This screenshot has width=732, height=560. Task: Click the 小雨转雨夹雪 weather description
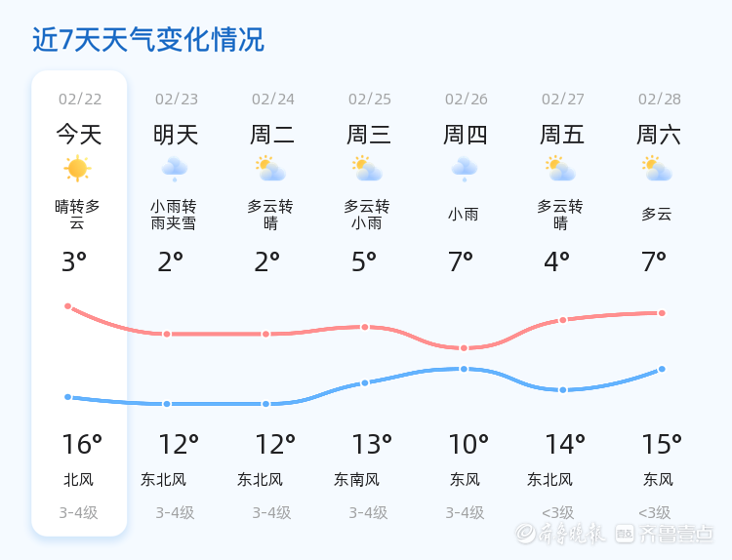tap(174, 215)
